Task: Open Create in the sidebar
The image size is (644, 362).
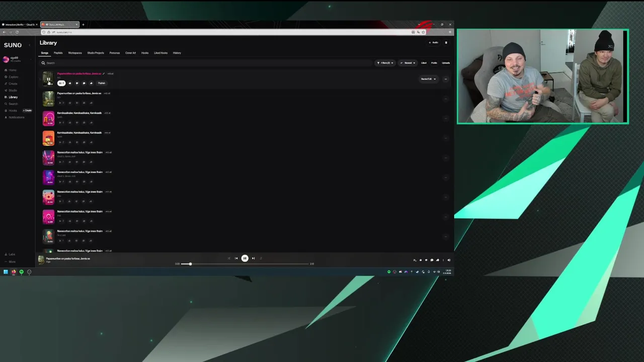Action: 11,83
